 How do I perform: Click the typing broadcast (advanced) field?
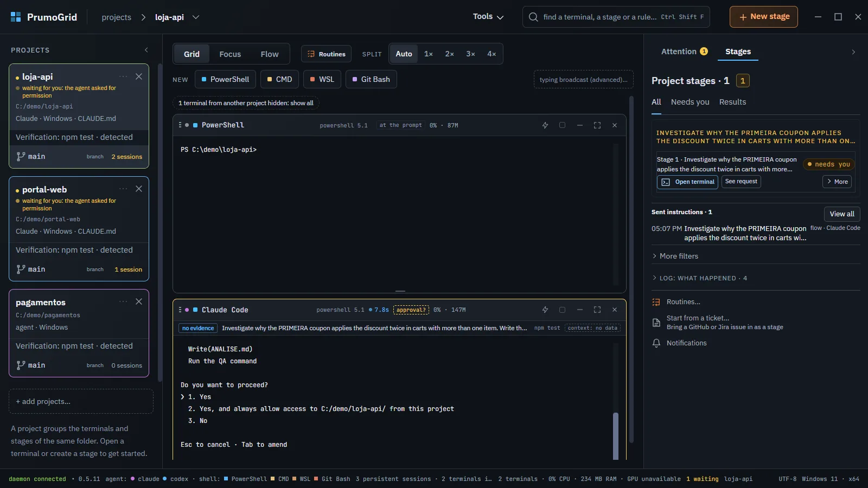coord(584,80)
